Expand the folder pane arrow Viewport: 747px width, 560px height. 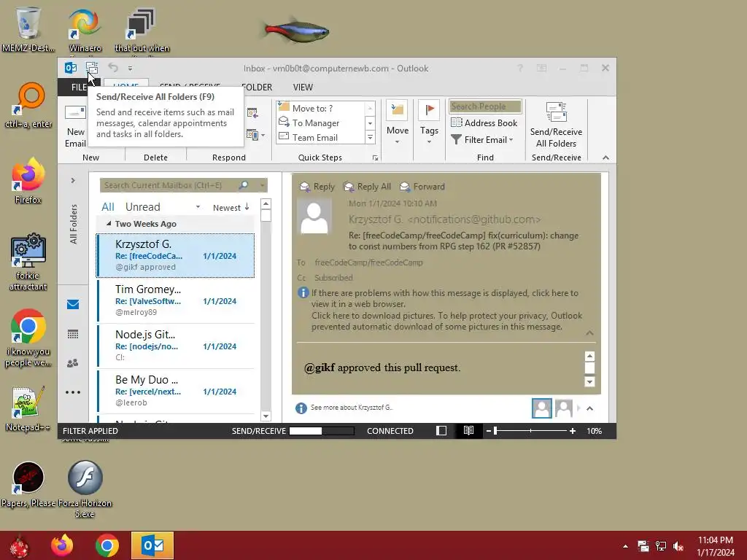coord(73,181)
